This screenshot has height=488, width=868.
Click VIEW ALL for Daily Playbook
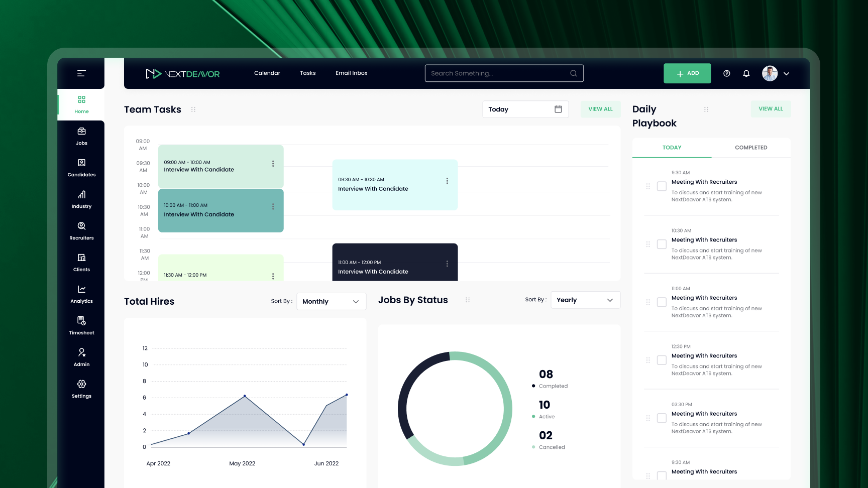771,109
